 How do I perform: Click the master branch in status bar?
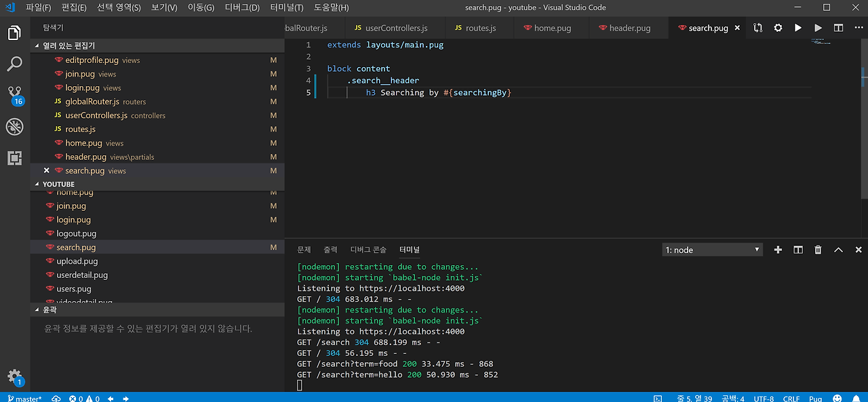click(24, 399)
